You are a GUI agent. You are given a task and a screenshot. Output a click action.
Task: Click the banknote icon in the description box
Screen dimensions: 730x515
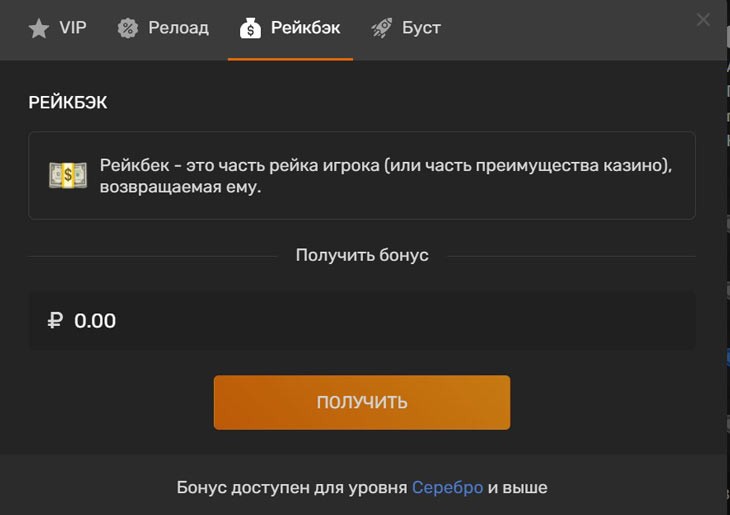(68, 175)
